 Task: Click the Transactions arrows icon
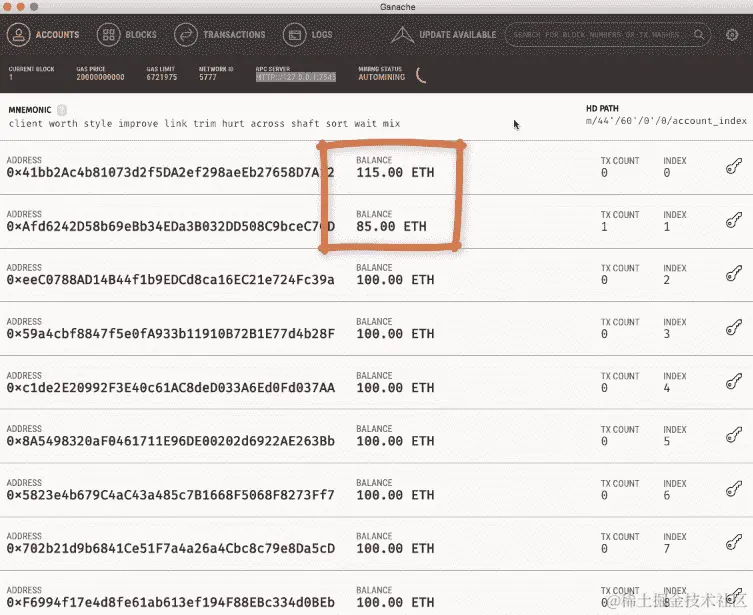[186, 35]
